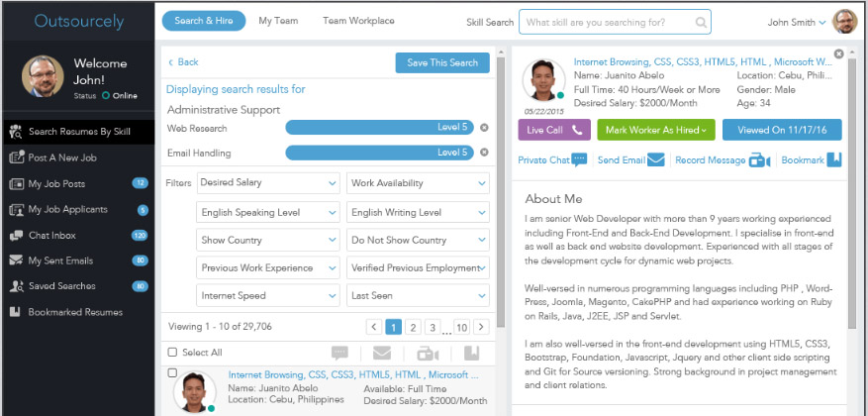Remove the Email Handling skill filter
The height and width of the screenshot is (416, 868).
[x=484, y=153]
